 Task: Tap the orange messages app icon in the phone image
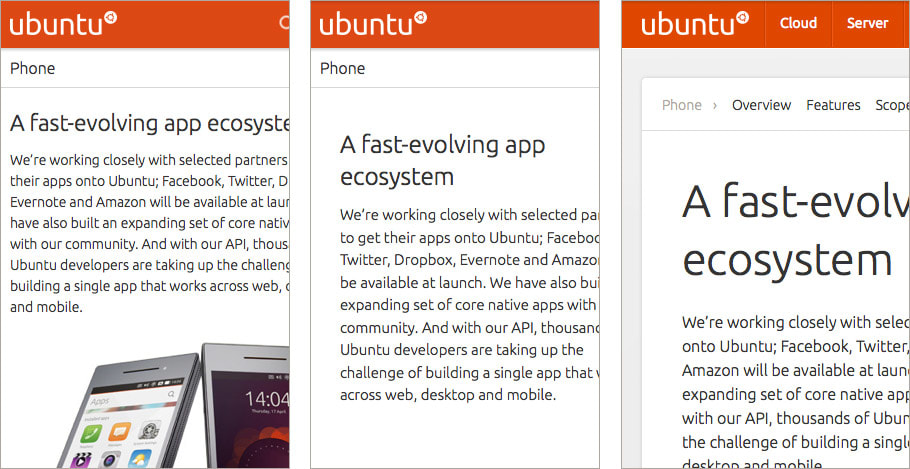coord(120,431)
